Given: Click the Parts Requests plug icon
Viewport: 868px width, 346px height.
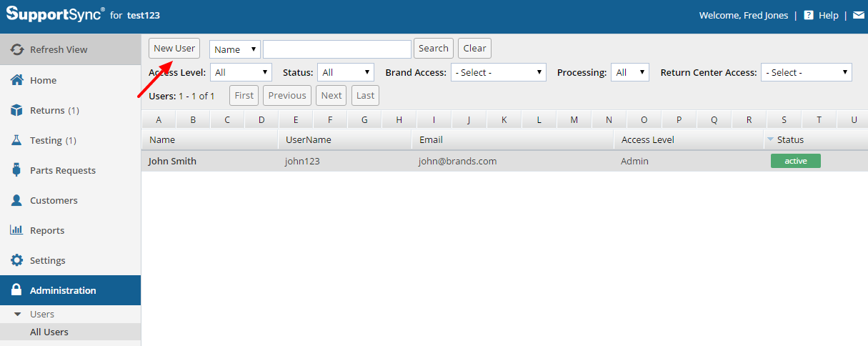Looking at the screenshot, I should [17, 170].
